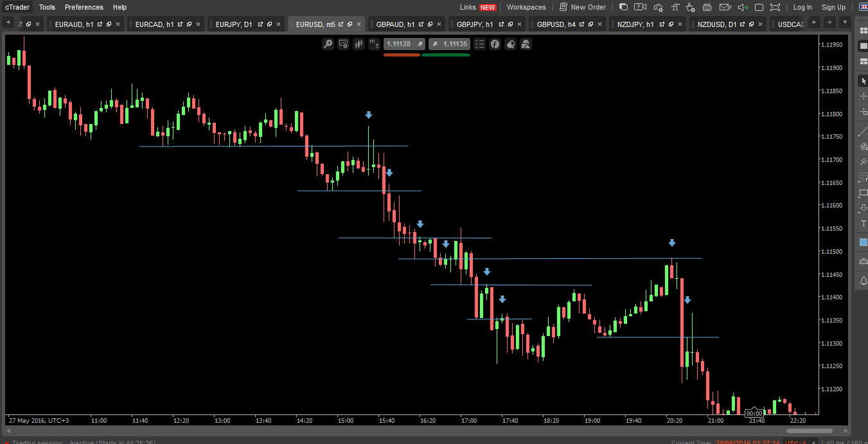Open the cloud settings icon in top bar
The width and height of the screenshot is (868, 444).
point(658,7)
